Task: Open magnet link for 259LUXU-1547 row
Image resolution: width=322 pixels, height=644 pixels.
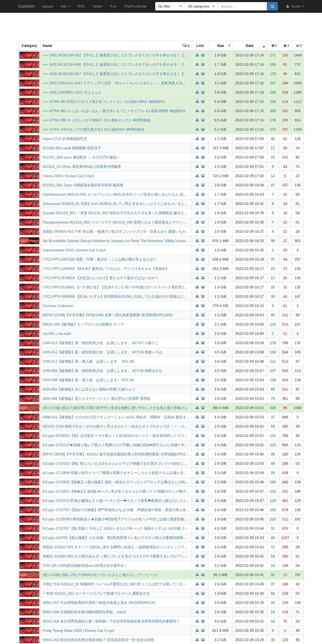Action: (x=203, y=83)
